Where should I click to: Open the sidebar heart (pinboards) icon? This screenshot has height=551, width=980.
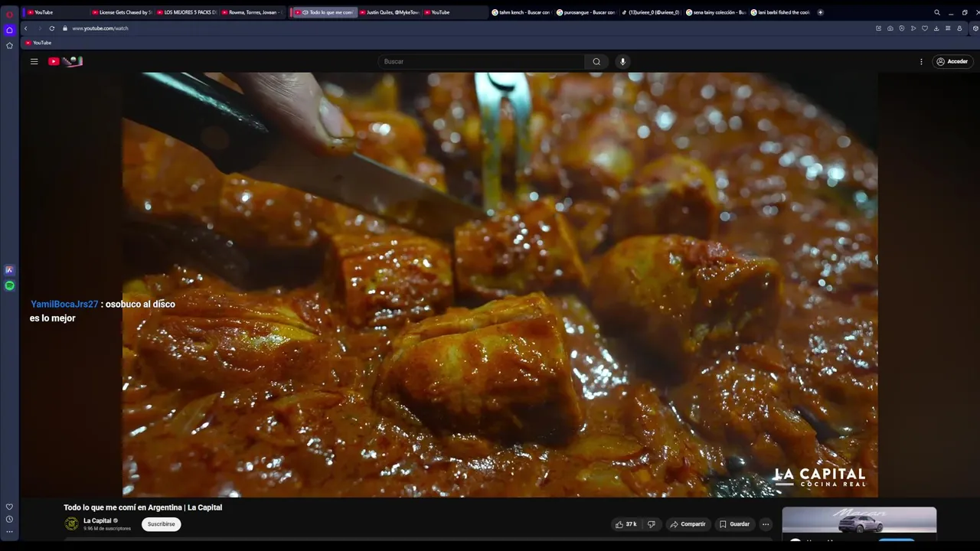[9, 507]
